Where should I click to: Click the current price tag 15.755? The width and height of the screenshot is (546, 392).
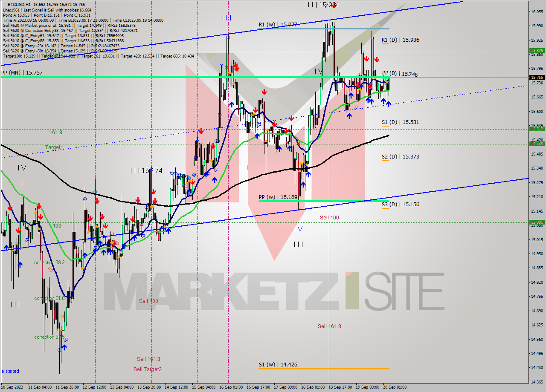pos(537,78)
